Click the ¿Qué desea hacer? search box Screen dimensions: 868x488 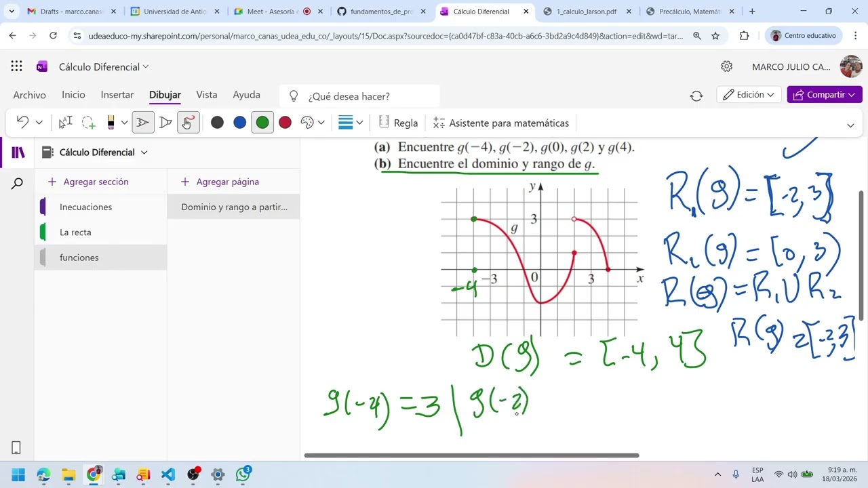tap(361, 96)
